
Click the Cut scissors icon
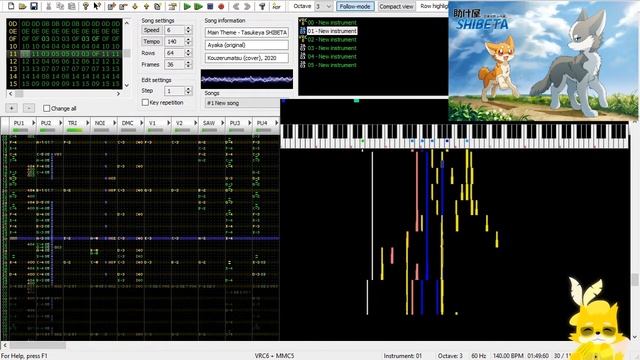coord(49,6)
